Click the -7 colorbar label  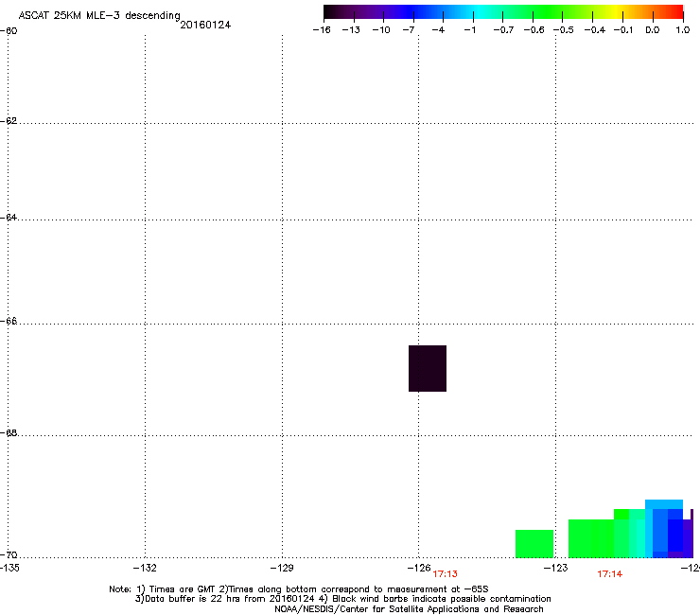click(408, 30)
